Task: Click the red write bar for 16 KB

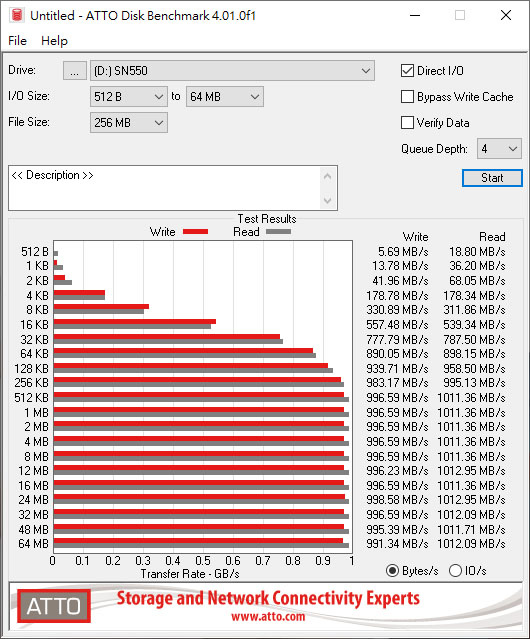Action: 135,322
